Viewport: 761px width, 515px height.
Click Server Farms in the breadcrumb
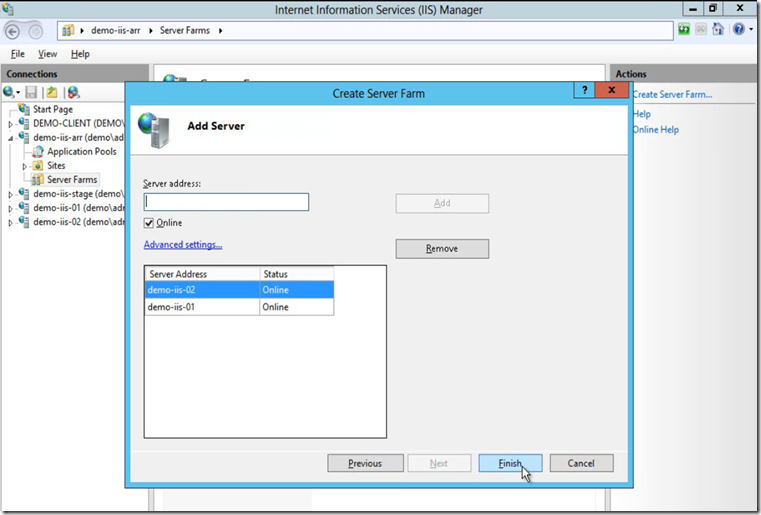[185, 31]
